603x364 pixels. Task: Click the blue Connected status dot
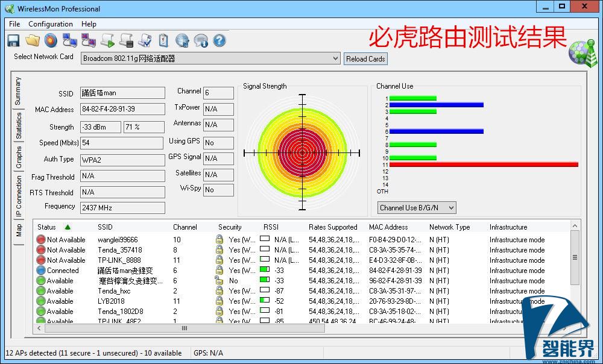(41, 270)
